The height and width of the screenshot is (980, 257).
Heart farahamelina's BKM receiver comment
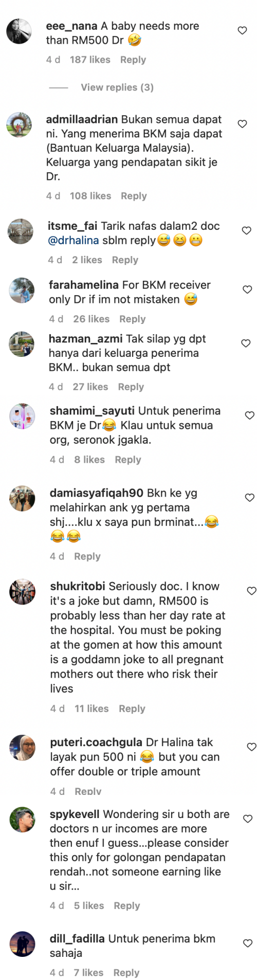pos(247,289)
